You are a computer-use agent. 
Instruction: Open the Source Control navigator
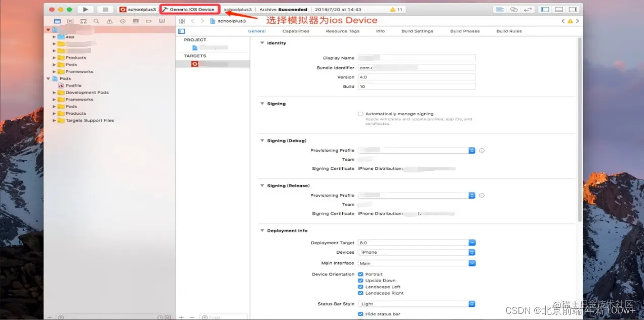coord(70,21)
